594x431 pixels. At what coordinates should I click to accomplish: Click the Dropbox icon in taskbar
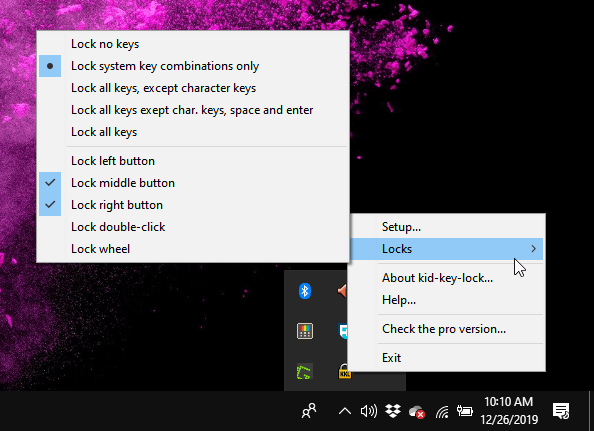coord(393,411)
